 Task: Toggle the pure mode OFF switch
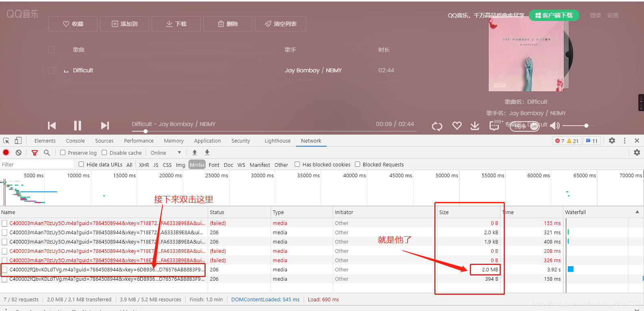pyautogui.click(x=525, y=126)
